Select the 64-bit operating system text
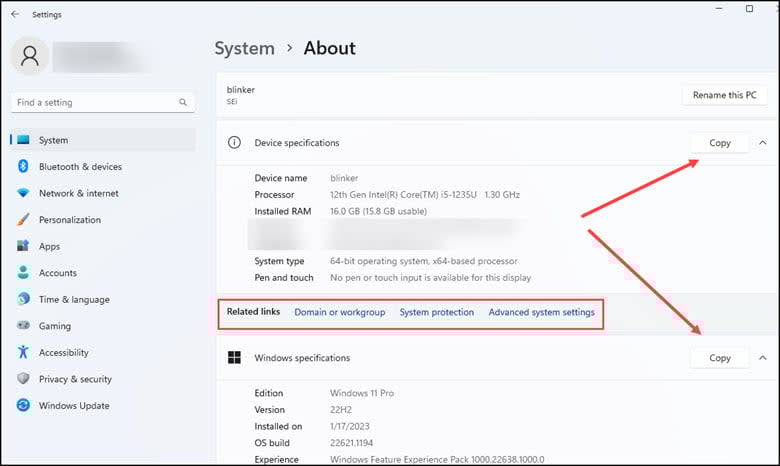 [424, 261]
